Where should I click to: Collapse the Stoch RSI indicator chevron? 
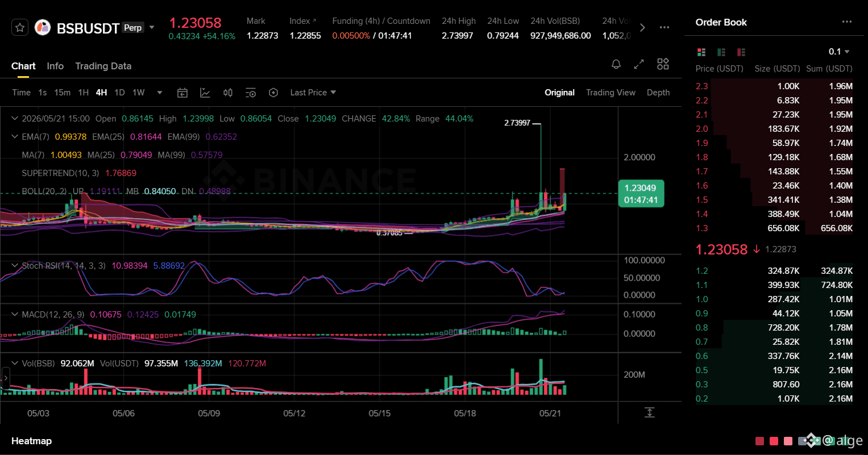15,265
